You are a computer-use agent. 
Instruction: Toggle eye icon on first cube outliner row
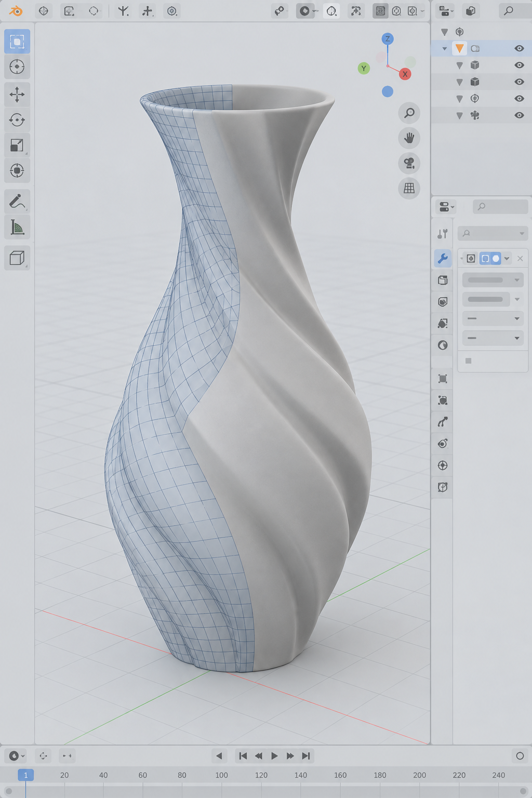tap(519, 65)
